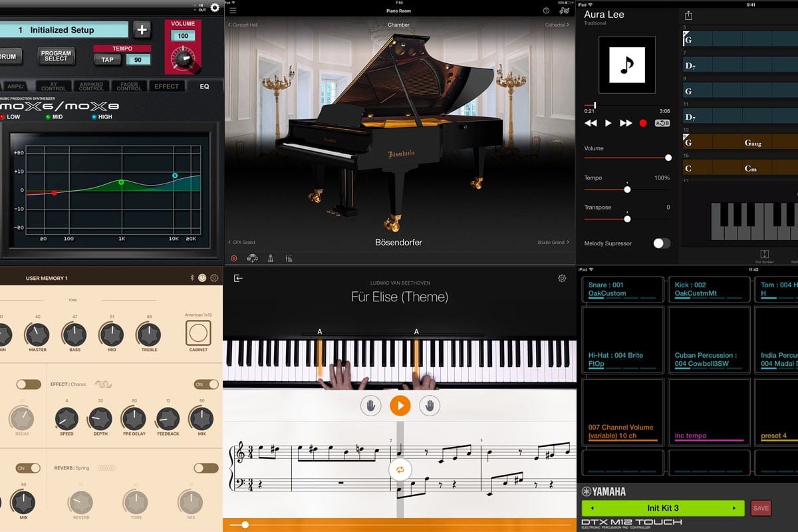Screen dimensions: 798x532
Task: Open Full Screen view in chord chart
Action: pyautogui.click(x=765, y=256)
